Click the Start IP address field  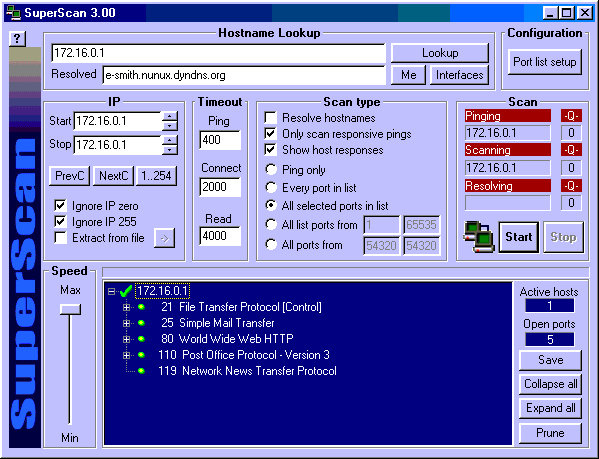pos(118,121)
